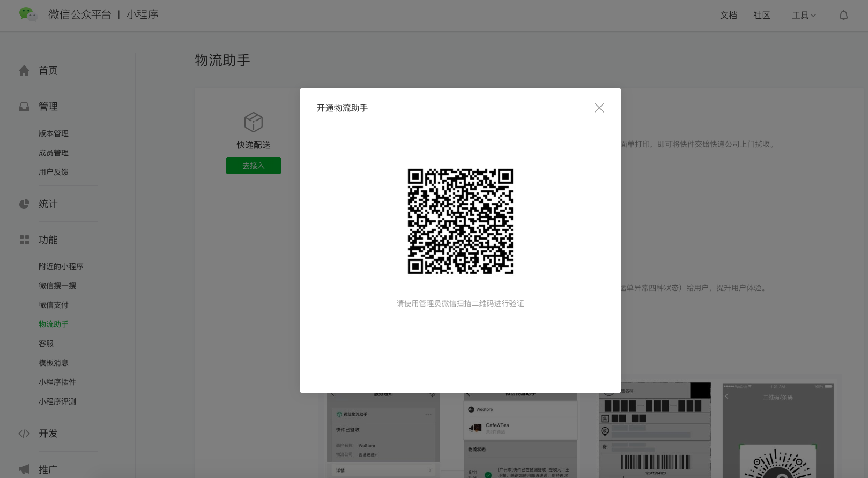Close the 开通物流助手 dialog
The width and height of the screenshot is (868, 478).
(x=599, y=108)
